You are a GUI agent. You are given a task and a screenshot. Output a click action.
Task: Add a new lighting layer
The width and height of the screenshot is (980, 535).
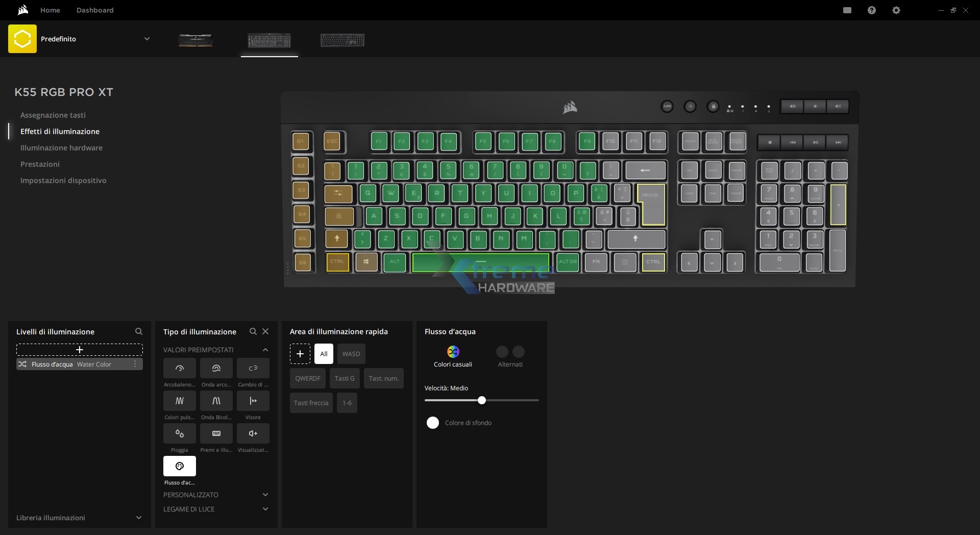tap(80, 350)
